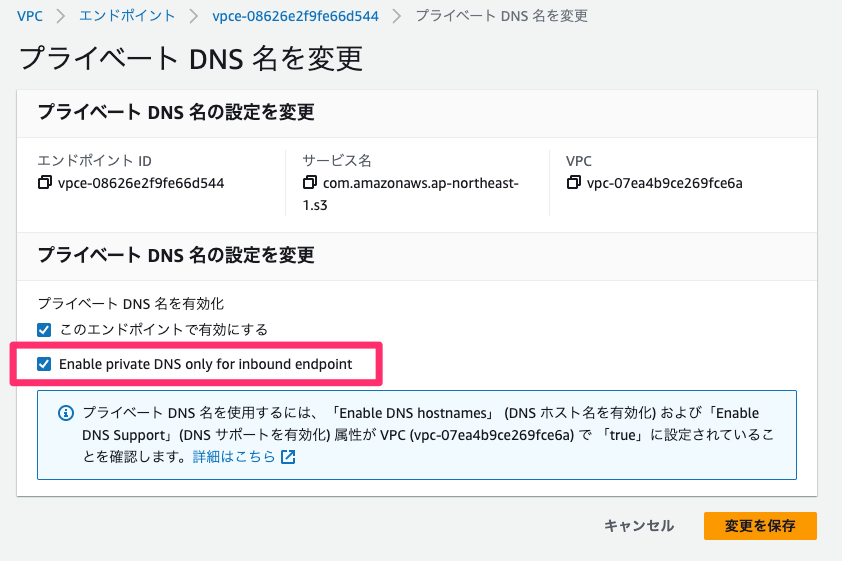The width and height of the screenshot is (842, 561).
Task: Click the external link icon after 詳細はこちら
Action: (288, 457)
